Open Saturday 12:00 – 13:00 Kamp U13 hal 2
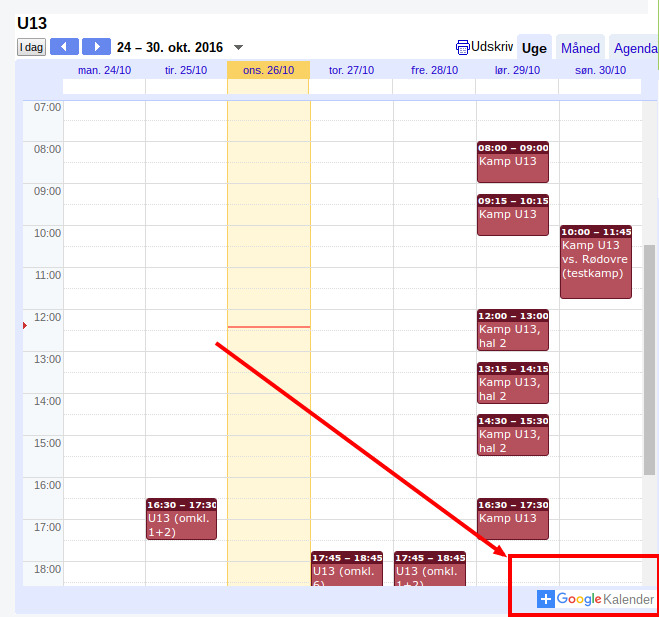 pos(513,330)
